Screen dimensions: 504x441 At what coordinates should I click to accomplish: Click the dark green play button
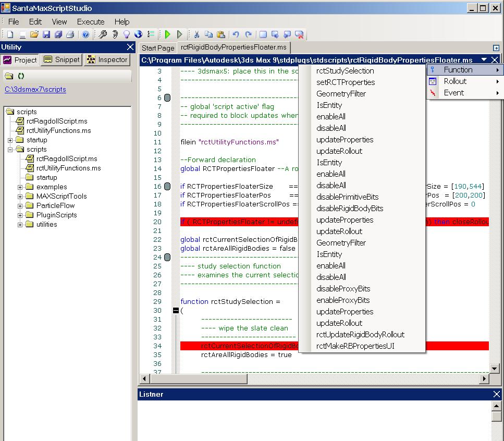click(180, 34)
